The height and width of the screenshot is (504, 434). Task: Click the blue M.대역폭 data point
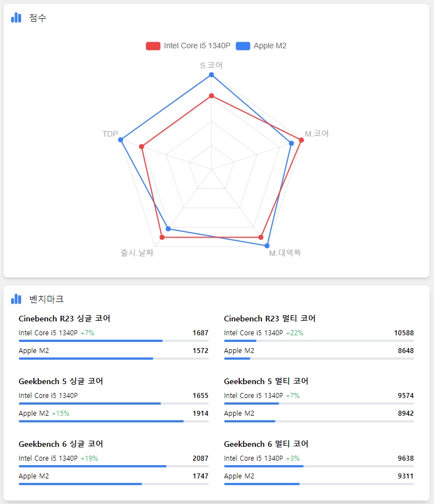(267, 246)
